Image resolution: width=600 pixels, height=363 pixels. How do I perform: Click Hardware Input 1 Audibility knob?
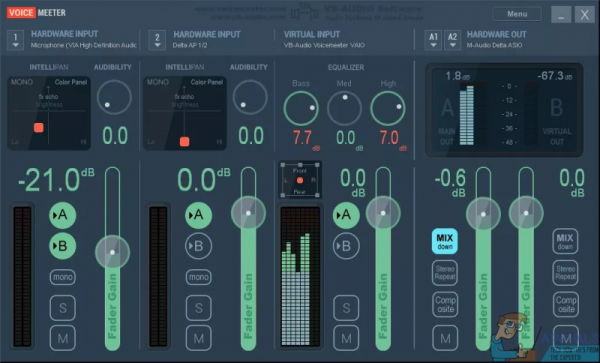pyautogui.click(x=114, y=97)
